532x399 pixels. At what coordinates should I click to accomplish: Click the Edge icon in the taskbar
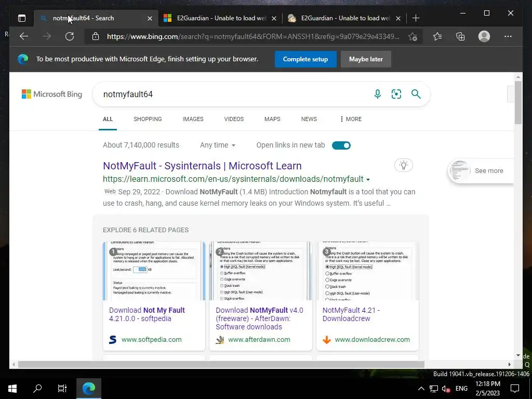[x=89, y=389]
